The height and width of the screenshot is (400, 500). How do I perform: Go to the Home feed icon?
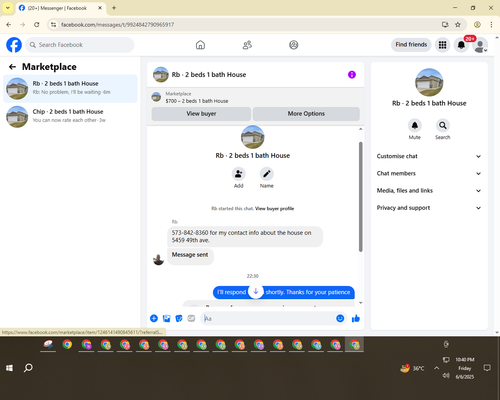(200, 45)
